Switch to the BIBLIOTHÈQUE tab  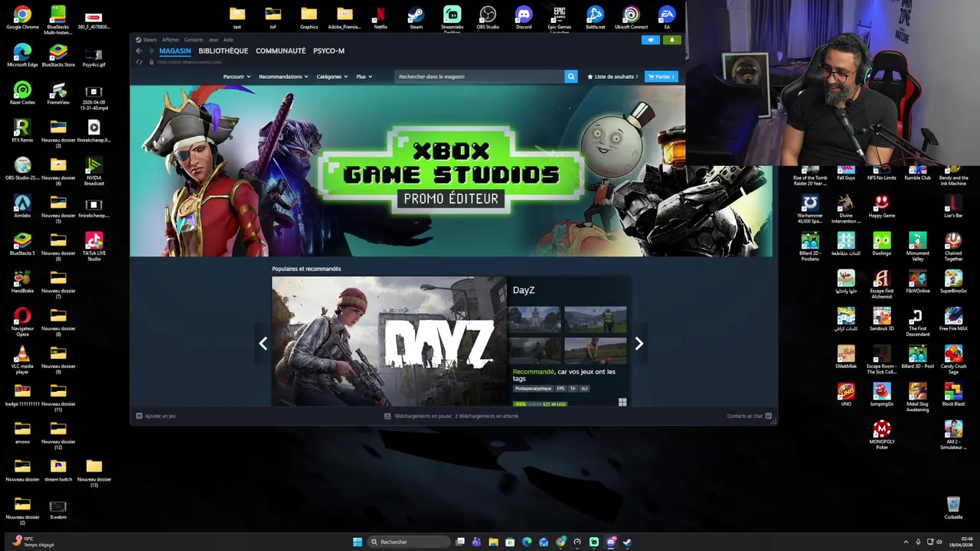pos(223,51)
